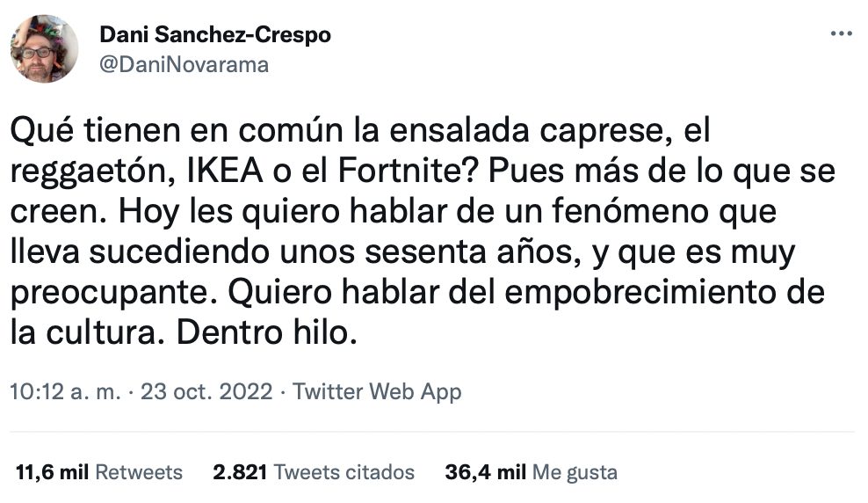Open the Dani Sanchez-Crespo display name link

pyautogui.click(x=215, y=35)
